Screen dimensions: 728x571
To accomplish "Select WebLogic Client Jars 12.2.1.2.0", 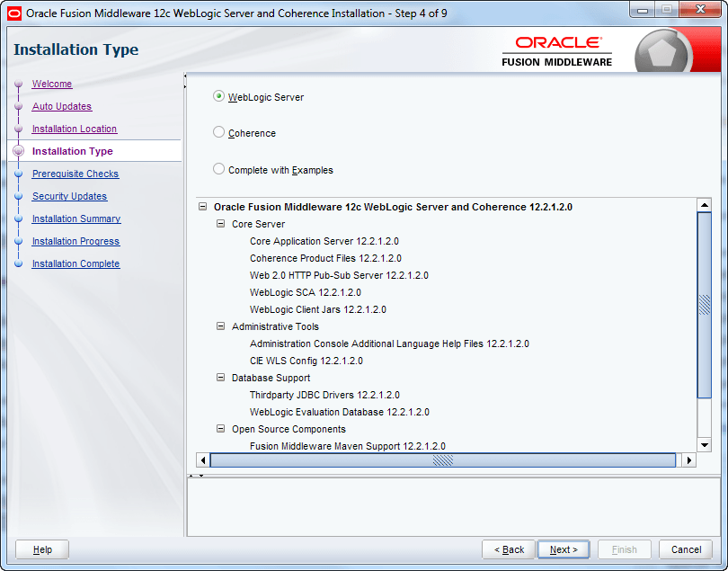I will tap(317, 309).
